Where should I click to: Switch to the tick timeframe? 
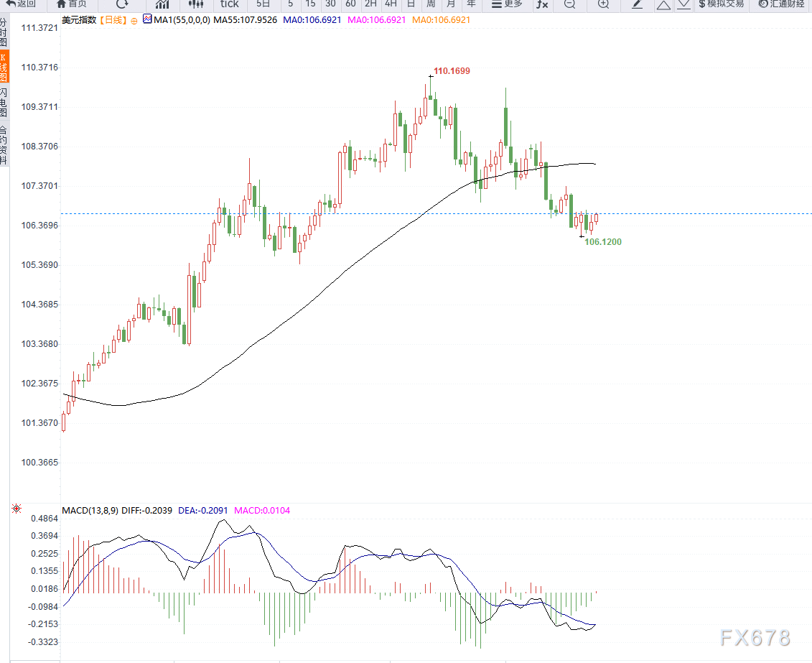(x=230, y=4)
